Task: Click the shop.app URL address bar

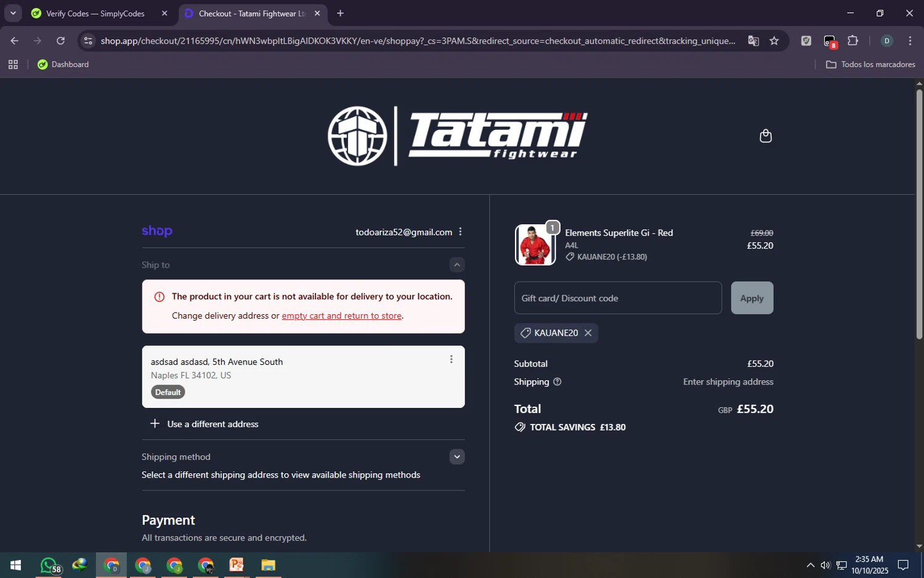Action: (x=418, y=41)
